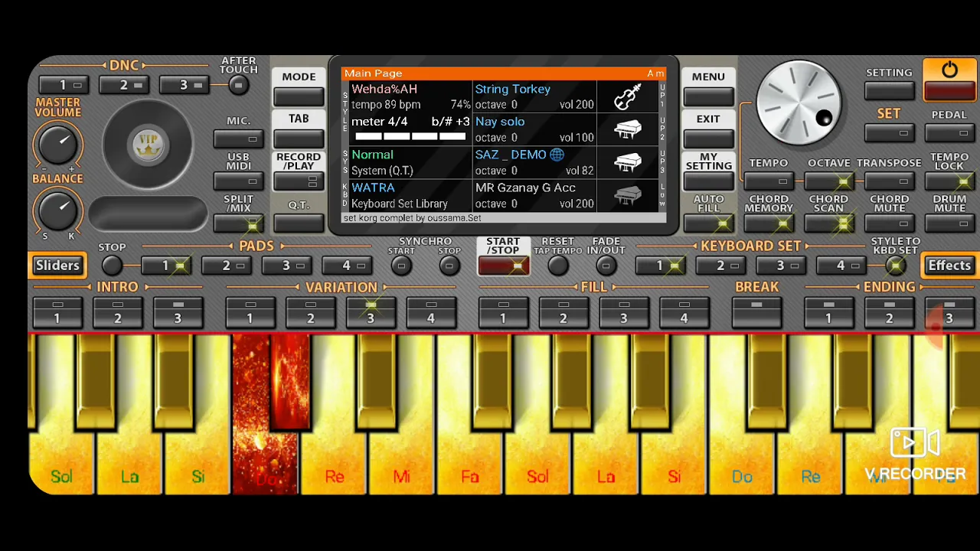Select the gray piano icon for MR Gzanay

[627, 196]
